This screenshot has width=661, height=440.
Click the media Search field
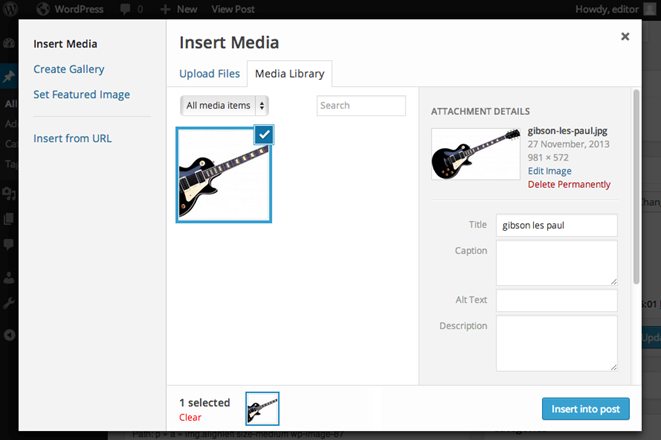(361, 105)
